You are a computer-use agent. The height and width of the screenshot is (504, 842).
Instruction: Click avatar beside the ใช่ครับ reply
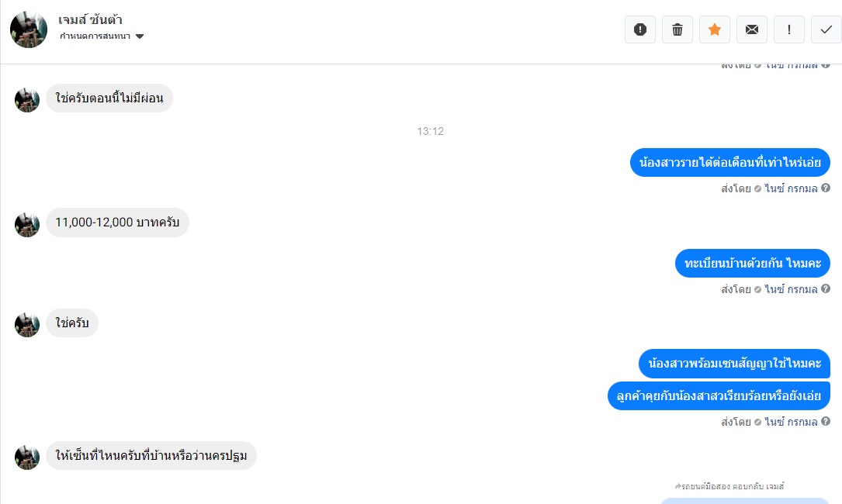pos(27,325)
